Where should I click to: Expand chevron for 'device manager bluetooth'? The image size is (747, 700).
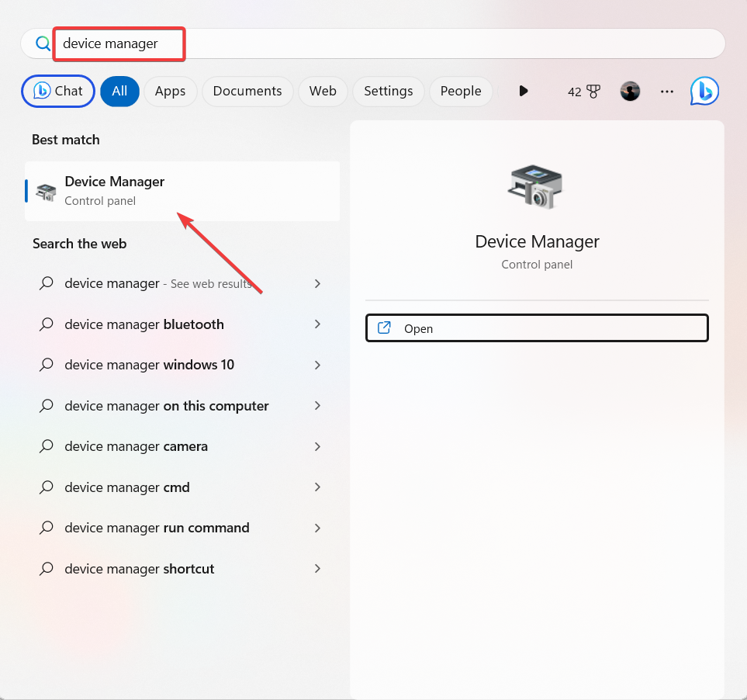point(318,324)
